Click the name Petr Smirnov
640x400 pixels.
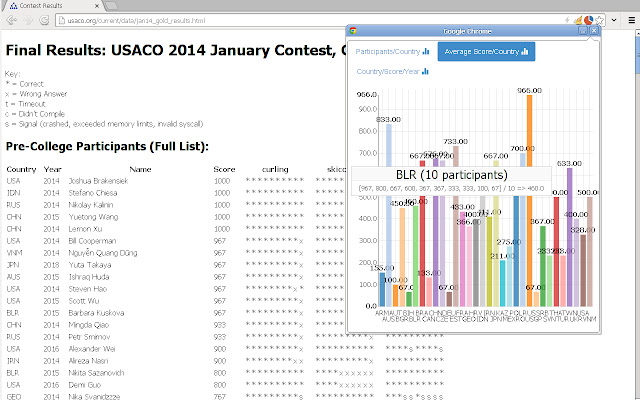[89, 337]
